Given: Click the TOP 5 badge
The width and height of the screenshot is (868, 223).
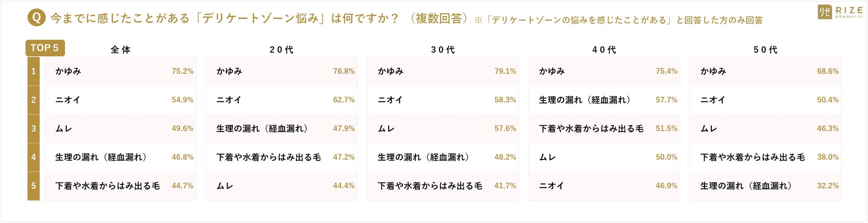Looking at the screenshot, I should [45, 48].
